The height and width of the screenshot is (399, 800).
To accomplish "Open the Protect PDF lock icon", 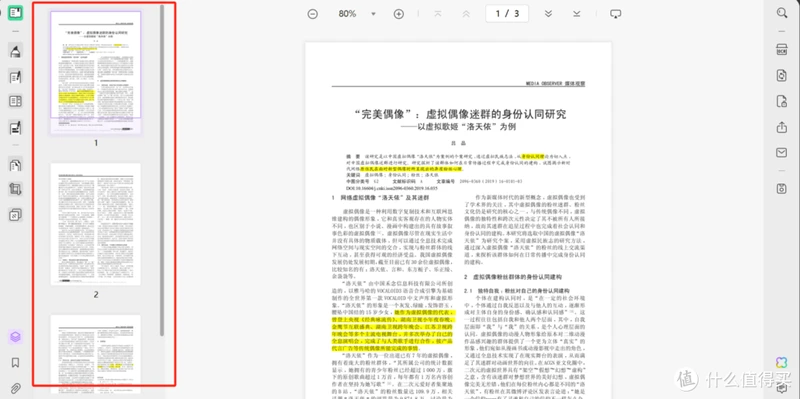I will pyautogui.click(x=782, y=101).
